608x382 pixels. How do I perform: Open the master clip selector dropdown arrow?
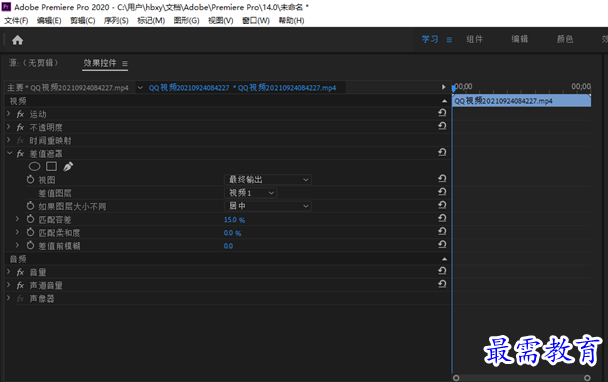(140, 88)
